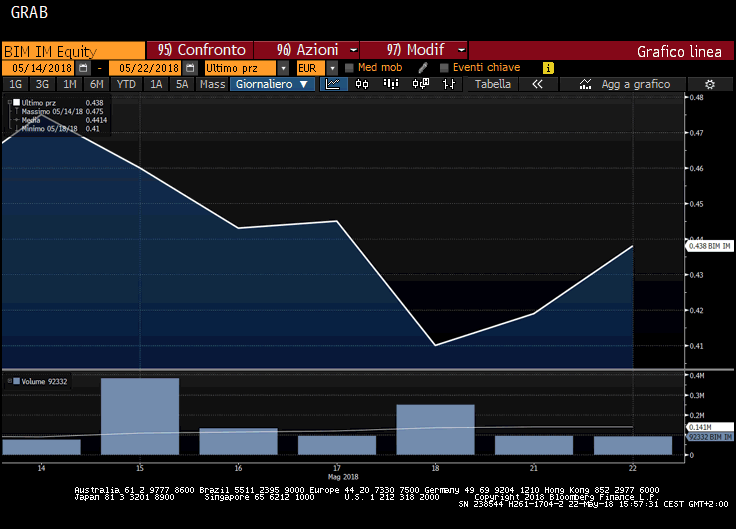Open the Giornaliero periodicity dropdown

(272, 85)
